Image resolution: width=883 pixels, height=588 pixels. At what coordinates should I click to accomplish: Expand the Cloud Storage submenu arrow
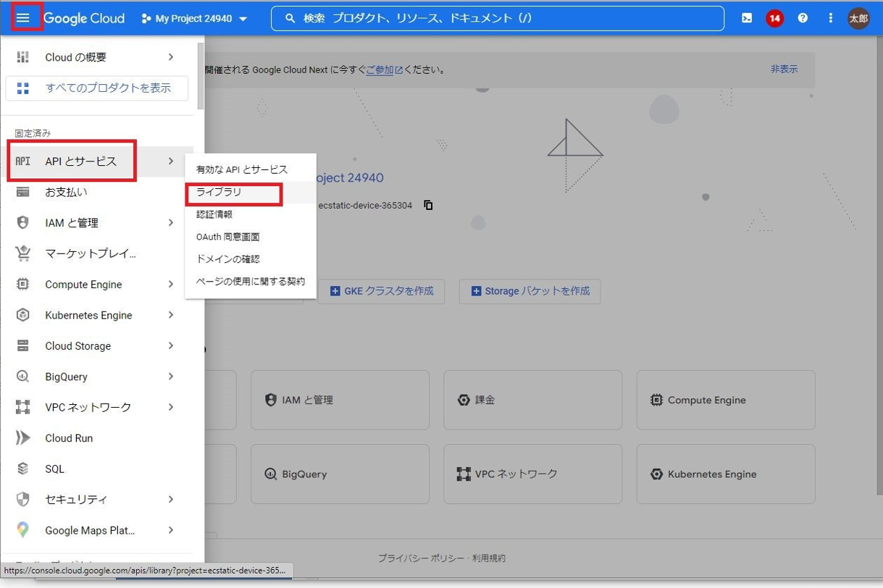[x=171, y=346]
